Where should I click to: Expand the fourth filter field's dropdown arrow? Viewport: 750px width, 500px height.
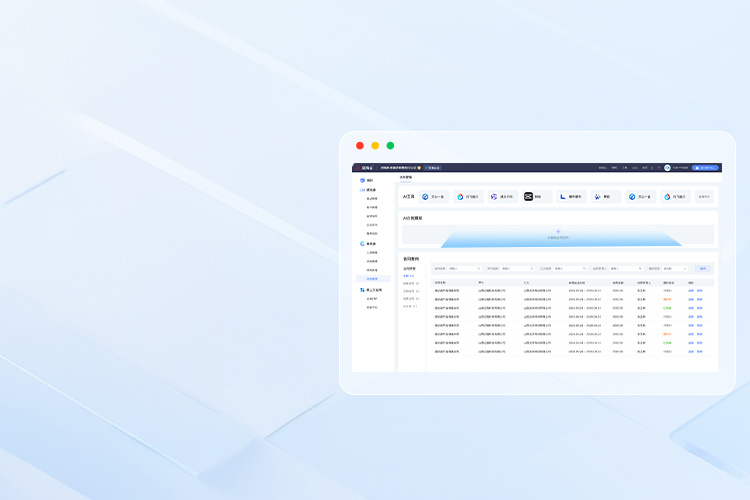point(637,268)
